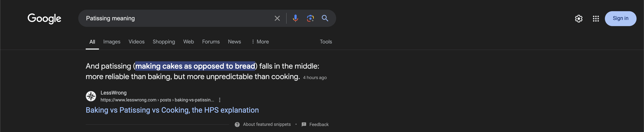This screenshot has height=132, width=644.
Task: Open the three-dot menu beside LessWrong URL
Action: pos(220,100)
